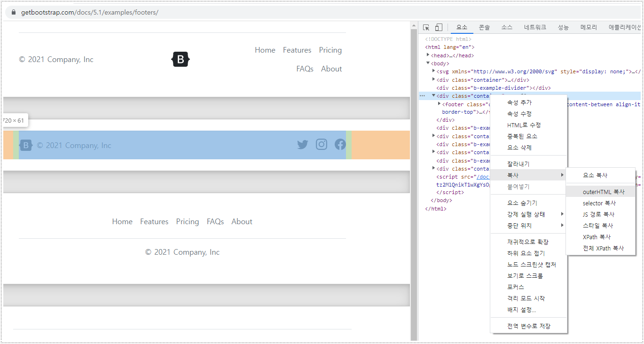Click the three-dots icon beside selected DOM node
Screen dimensions: 644x344
click(422, 96)
